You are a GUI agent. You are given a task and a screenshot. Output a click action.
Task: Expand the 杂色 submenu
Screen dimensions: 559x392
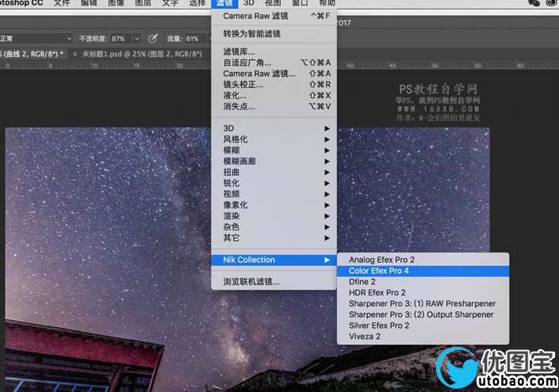tap(274, 226)
